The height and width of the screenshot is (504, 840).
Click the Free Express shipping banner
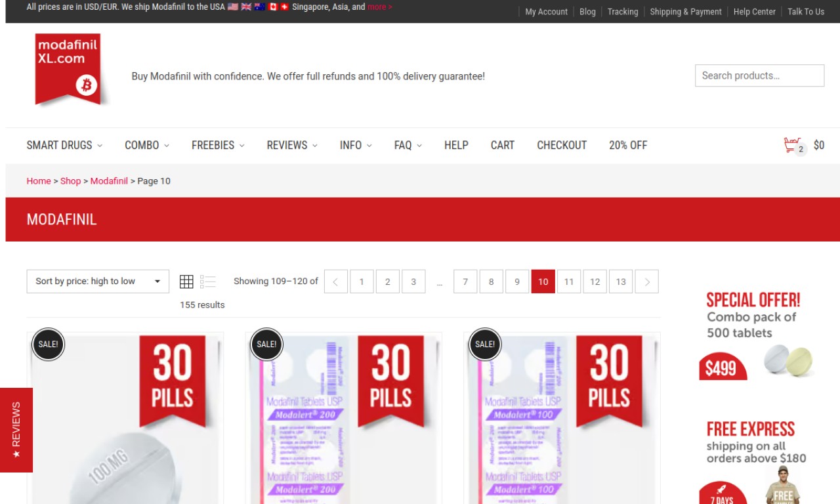tap(757, 461)
